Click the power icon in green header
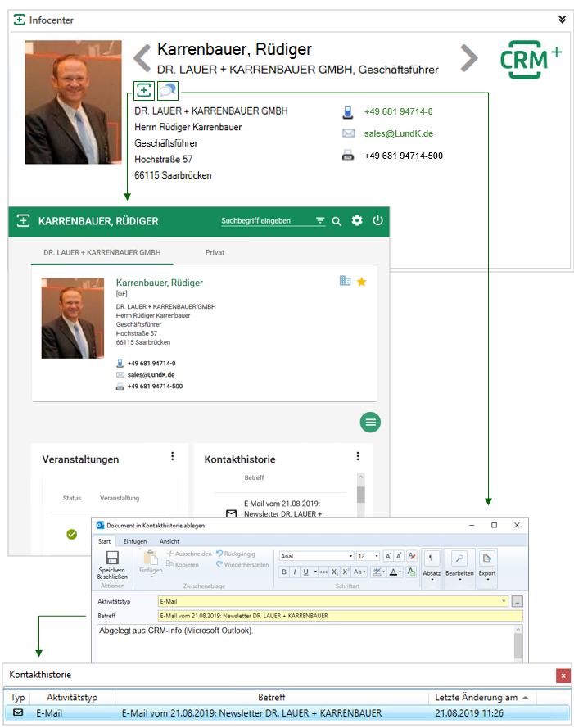574x728 pixels. 378,220
